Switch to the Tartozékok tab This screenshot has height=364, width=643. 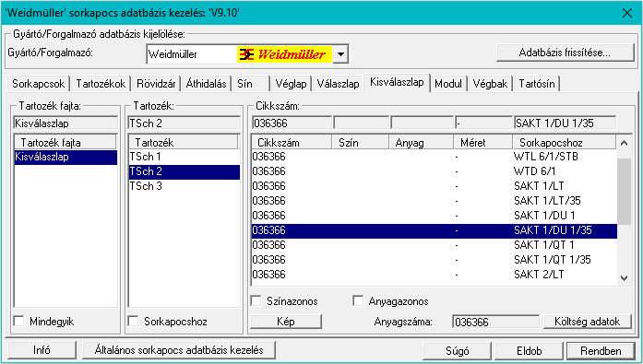click(x=101, y=84)
